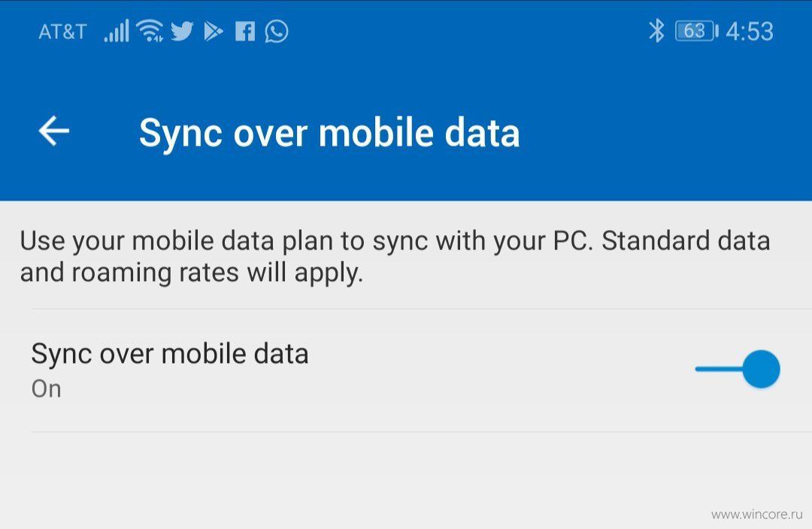Tap the Bluetooth status icon
Viewport: 812px width, 529px height.
tap(656, 31)
